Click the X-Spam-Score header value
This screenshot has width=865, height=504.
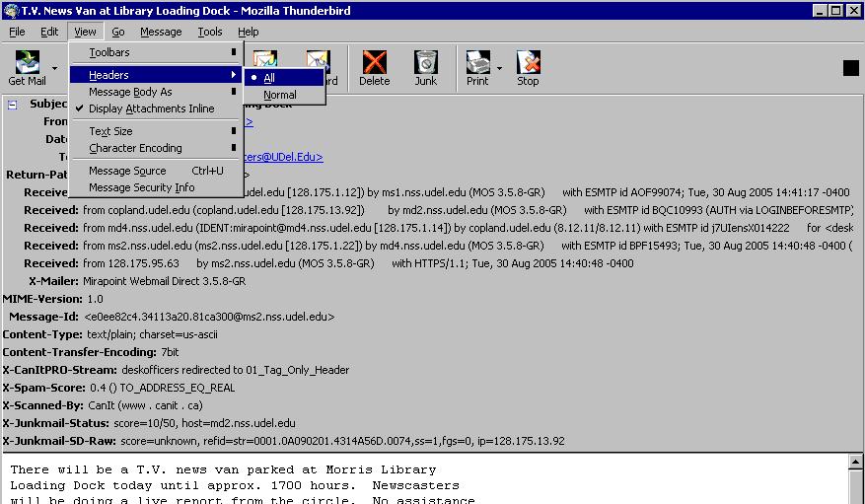click(x=162, y=388)
